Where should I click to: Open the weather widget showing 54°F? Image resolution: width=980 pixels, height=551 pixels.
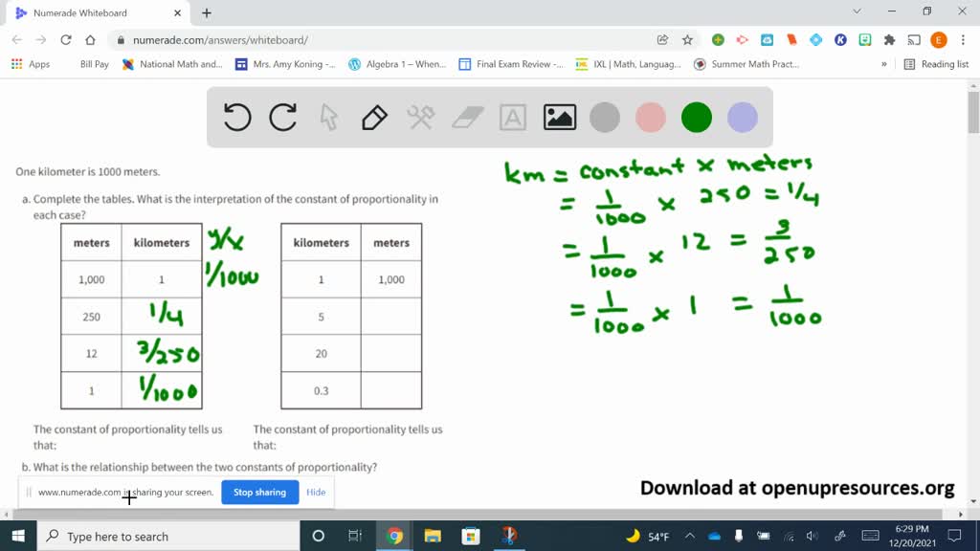[x=648, y=536]
